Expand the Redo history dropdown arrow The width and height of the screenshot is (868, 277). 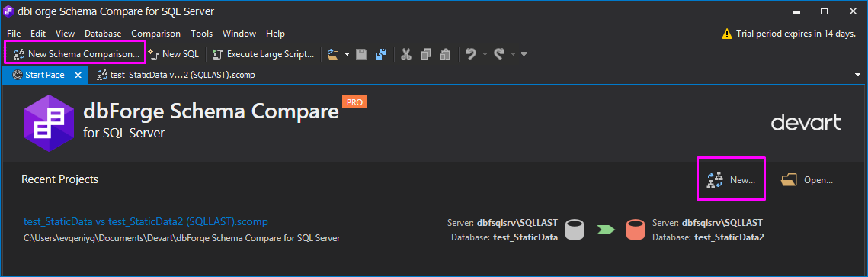pos(513,54)
